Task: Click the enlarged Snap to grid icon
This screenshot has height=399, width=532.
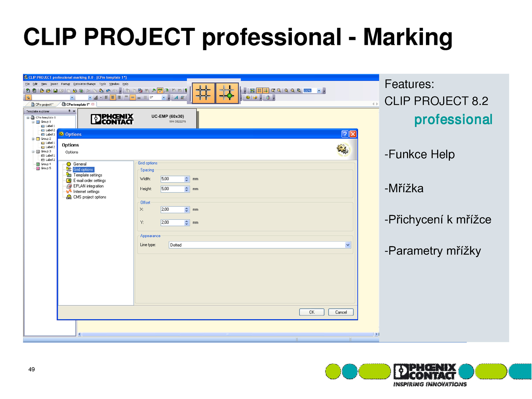Action: [x=227, y=93]
